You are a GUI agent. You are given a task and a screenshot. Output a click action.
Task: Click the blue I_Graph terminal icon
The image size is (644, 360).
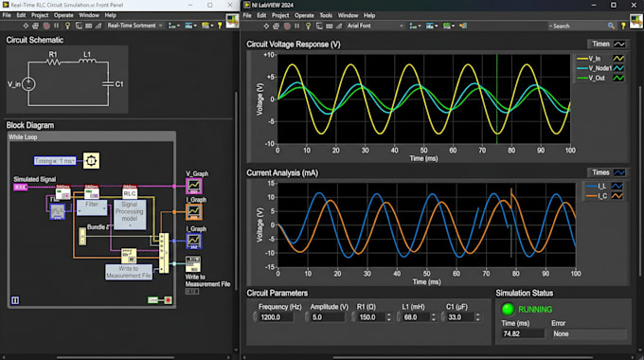tap(194, 242)
